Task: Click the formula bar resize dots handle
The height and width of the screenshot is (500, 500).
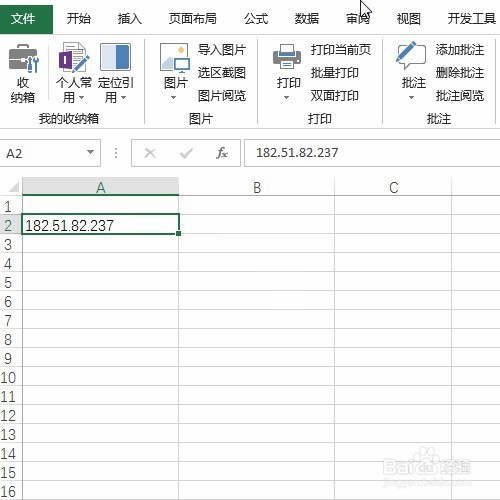Action: click(116, 153)
